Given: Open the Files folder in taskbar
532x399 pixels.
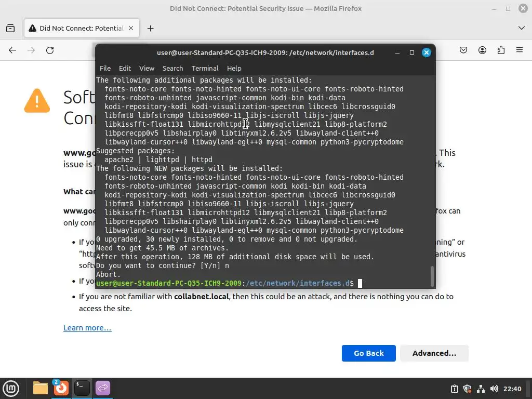Looking at the screenshot, I should 41,388.
